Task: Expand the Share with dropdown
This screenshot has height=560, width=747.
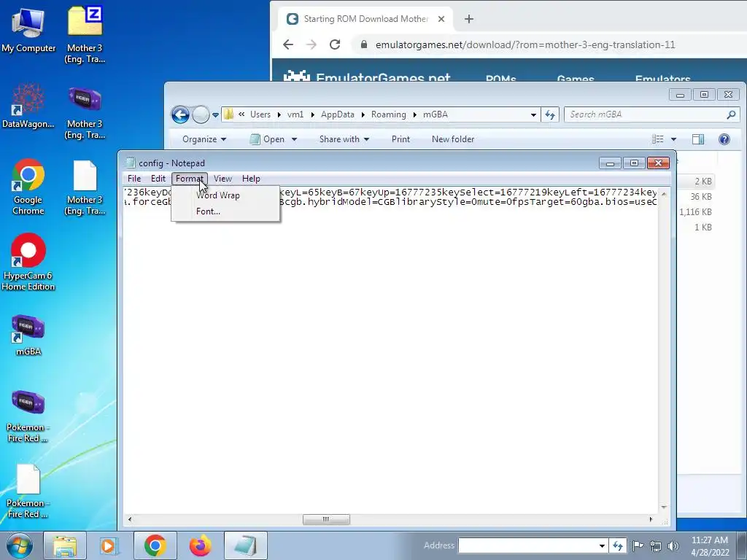Action: [344, 139]
